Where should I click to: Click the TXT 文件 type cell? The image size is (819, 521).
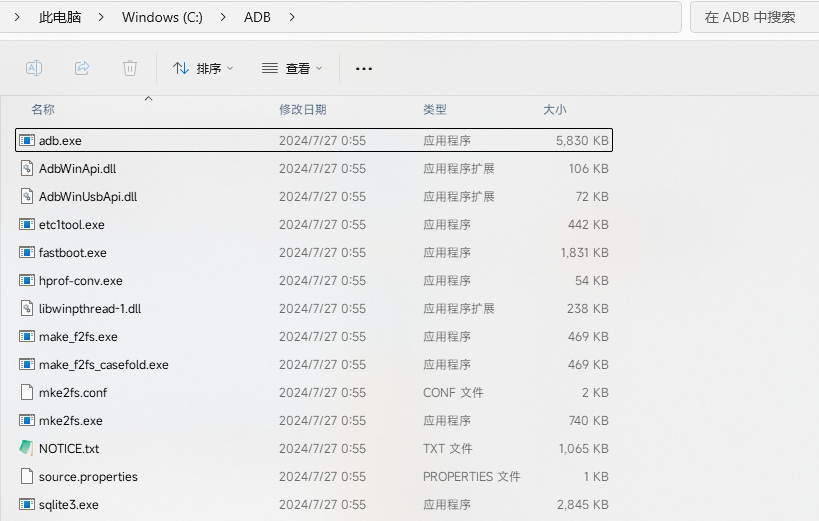pyautogui.click(x=448, y=448)
